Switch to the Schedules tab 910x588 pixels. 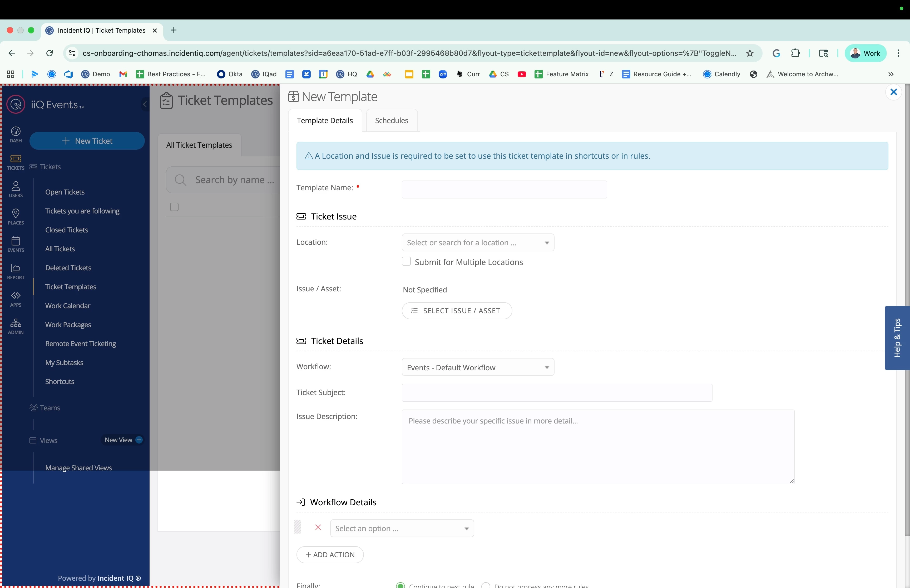(392, 121)
